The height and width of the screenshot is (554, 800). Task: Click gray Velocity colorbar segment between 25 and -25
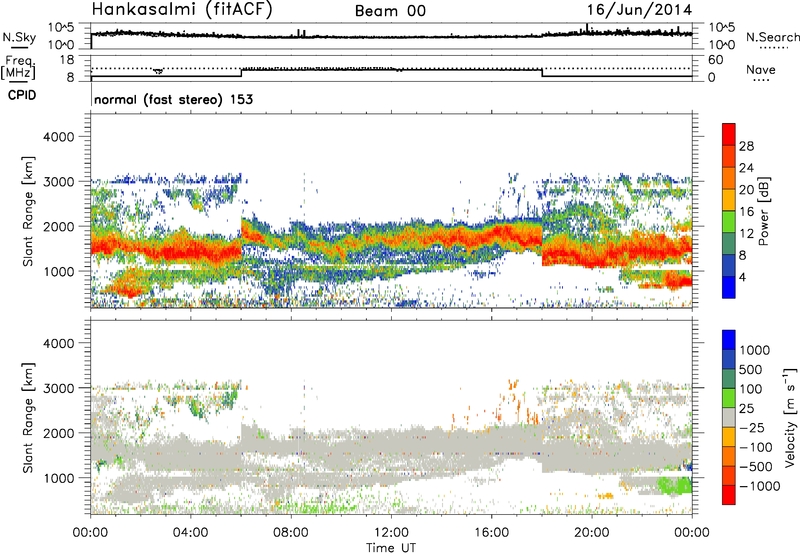coord(729,417)
